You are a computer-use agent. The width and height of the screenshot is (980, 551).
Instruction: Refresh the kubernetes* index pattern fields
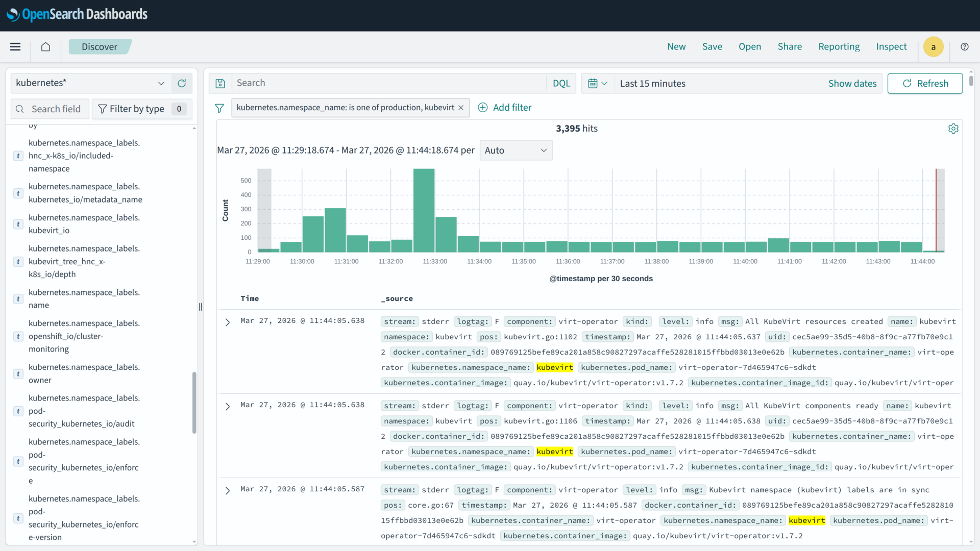coord(182,83)
